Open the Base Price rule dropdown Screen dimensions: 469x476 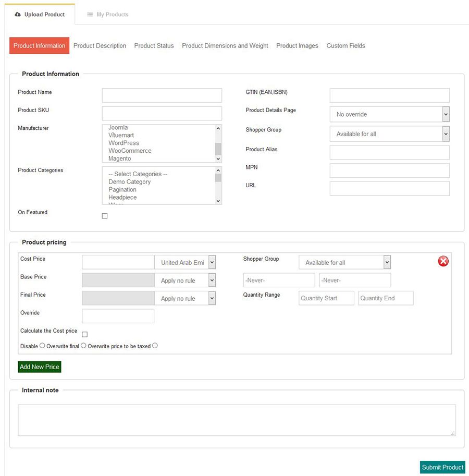pyautogui.click(x=185, y=280)
